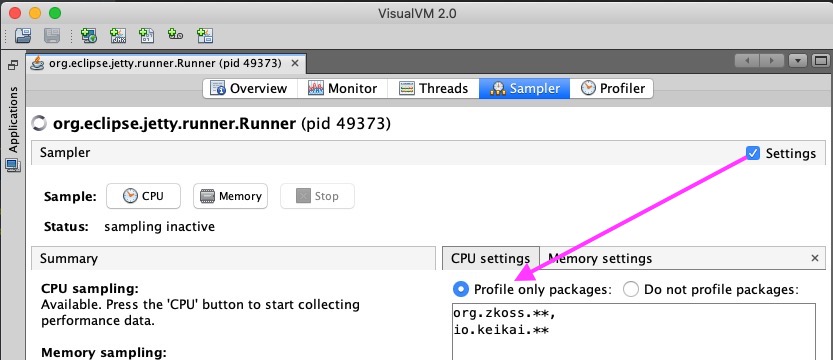The width and height of the screenshot is (833, 360).
Task: Click the restore-window icon above Applications
Action: coord(13,66)
